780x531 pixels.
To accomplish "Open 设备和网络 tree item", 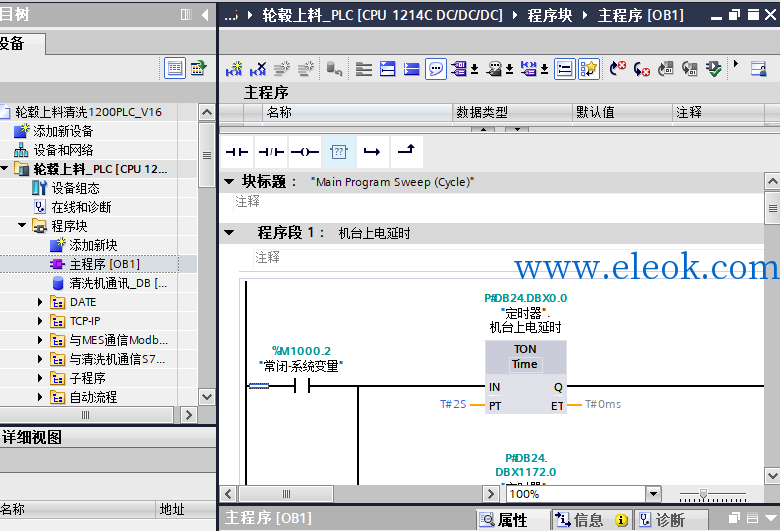I will pyautogui.click(x=63, y=150).
